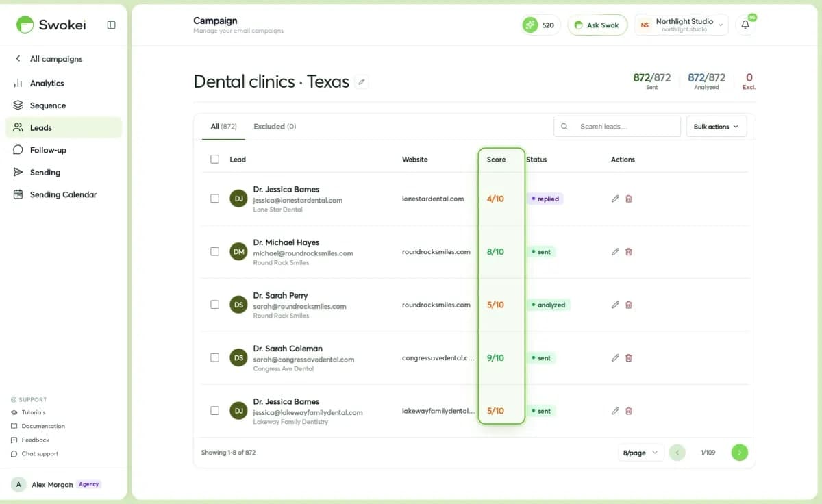Edit Dr. Michael Hayes lead

coord(615,252)
